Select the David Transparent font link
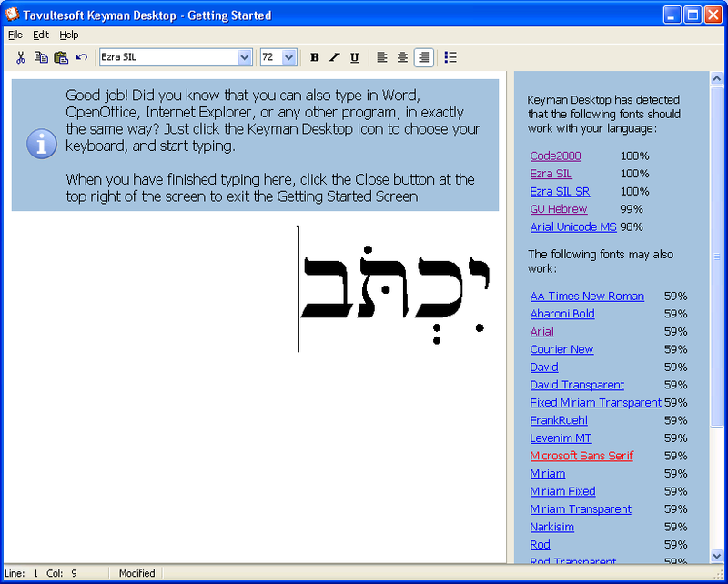Viewport: 728px width, 584px height. coord(577,385)
